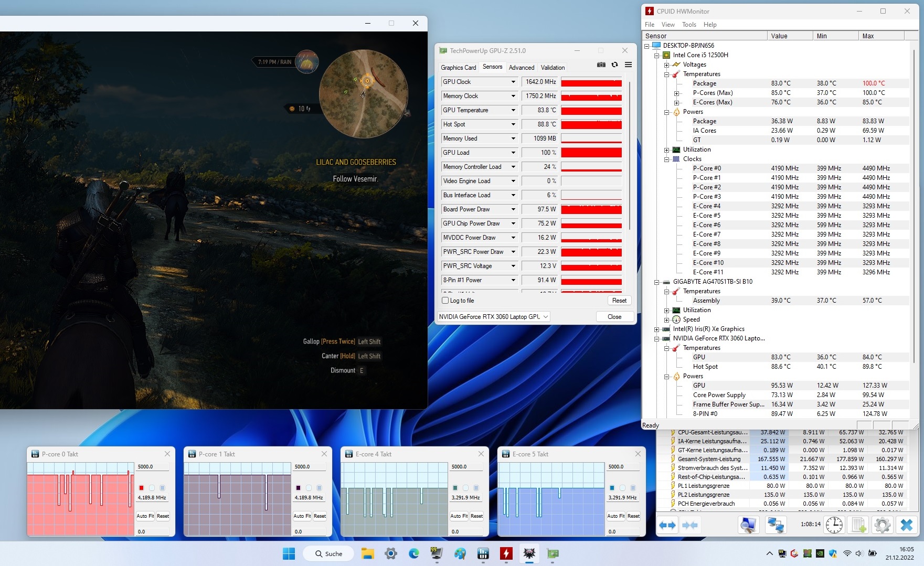Expand the Utilization node under Powers
This screenshot has width=924, height=566.
pyautogui.click(x=666, y=149)
